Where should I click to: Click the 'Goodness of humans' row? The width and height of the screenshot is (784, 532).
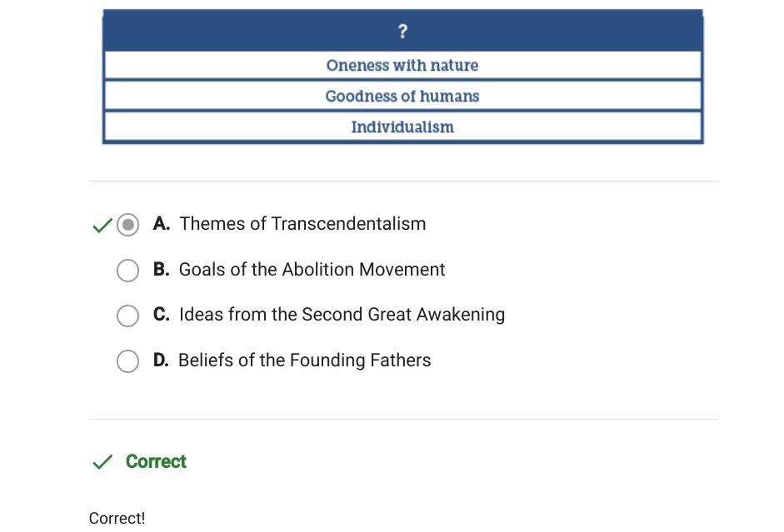(x=402, y=96)
